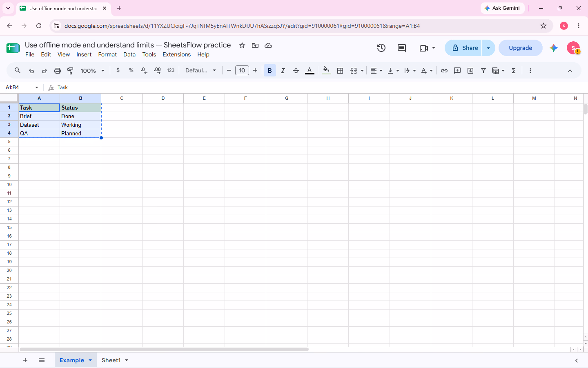Toggle bold formatting

click(270, 71)
